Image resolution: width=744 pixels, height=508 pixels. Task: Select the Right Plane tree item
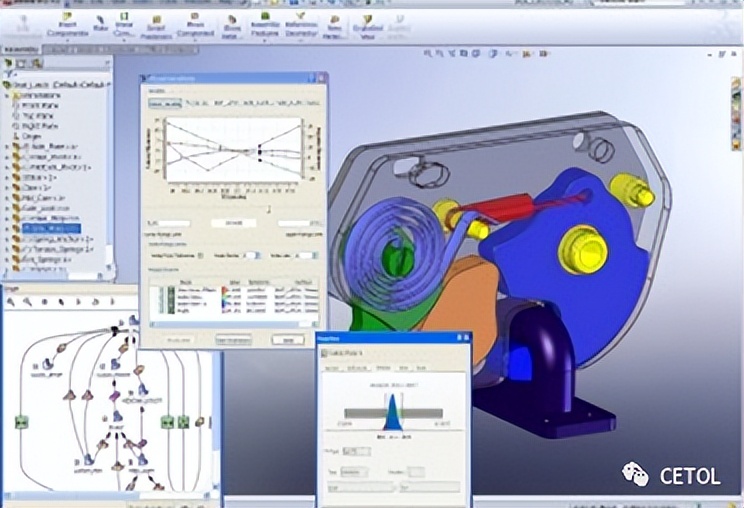pos(36,127)
